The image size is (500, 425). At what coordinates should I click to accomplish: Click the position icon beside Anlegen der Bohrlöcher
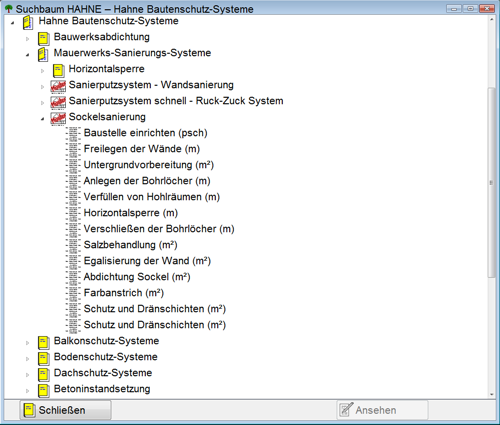point(73,181)
